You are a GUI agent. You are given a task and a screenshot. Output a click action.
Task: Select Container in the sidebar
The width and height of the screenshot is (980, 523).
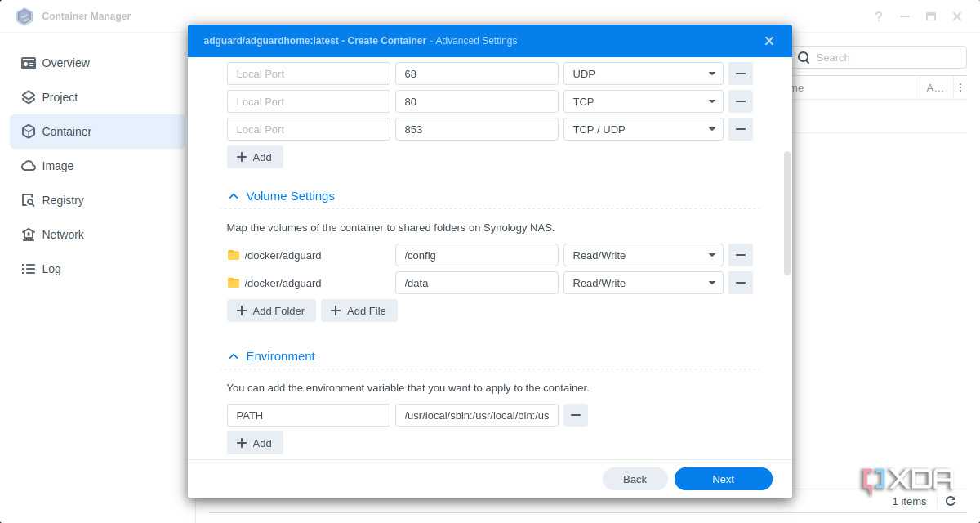(x=98, y=132)
